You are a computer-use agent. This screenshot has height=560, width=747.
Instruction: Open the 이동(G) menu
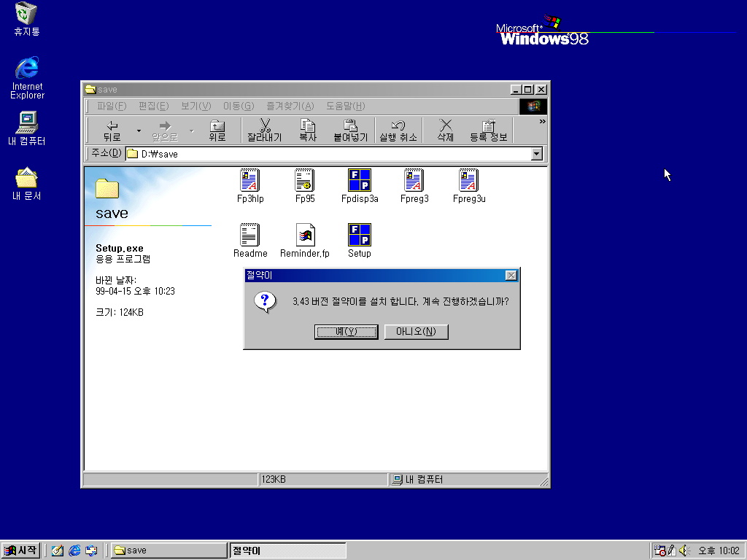239,106
